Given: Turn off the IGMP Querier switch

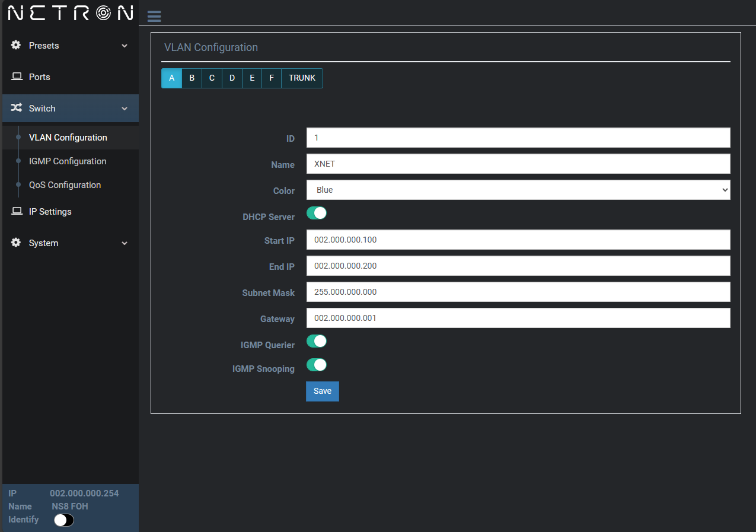Looking at the screenshot, I should tap(317, 341).
